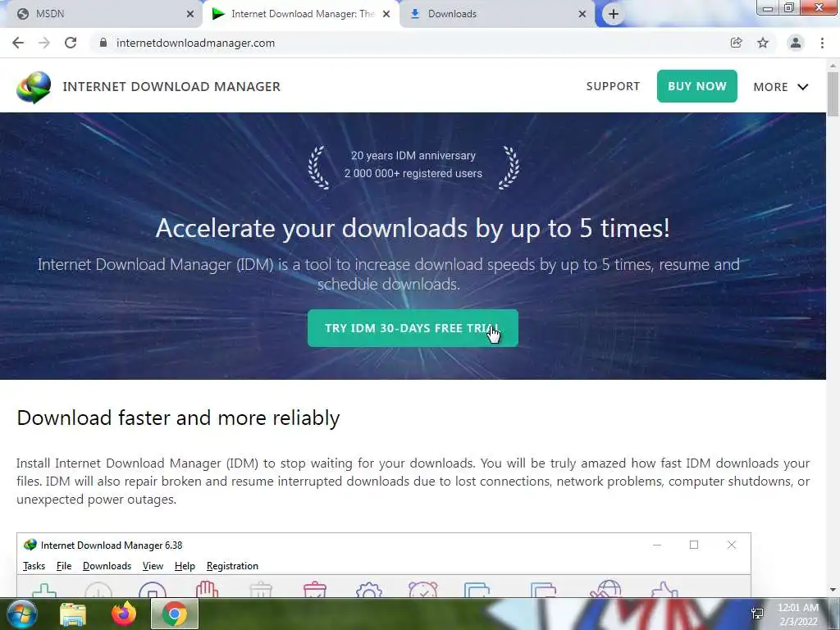Click the "Accelerate your downloads" headline
This screenshot has height=630, width=840.
tap(413, 228)
